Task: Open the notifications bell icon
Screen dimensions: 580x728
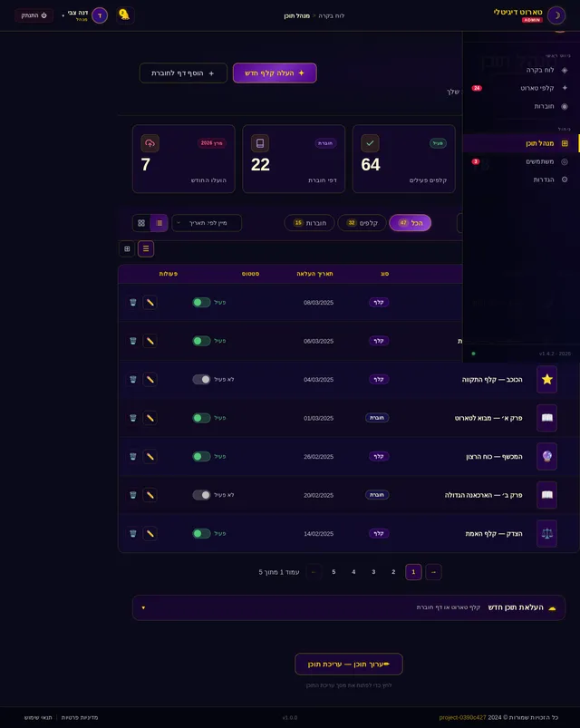Action: [125, 15]
